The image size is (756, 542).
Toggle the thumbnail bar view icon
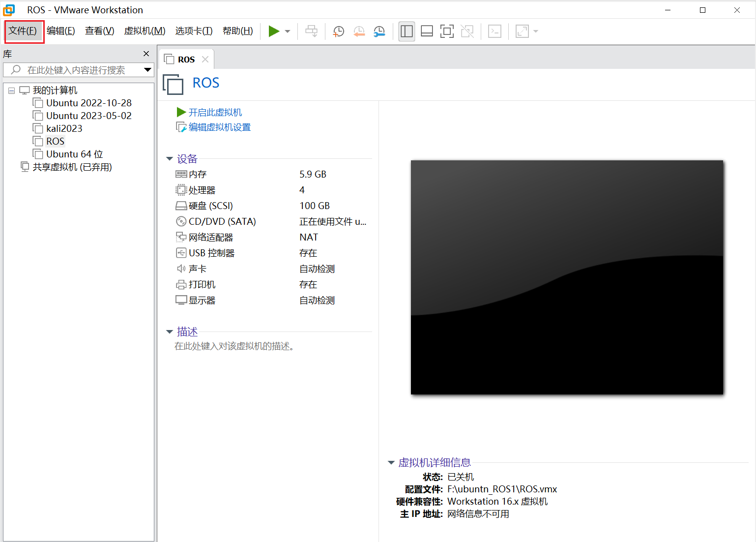click(427, 31)
